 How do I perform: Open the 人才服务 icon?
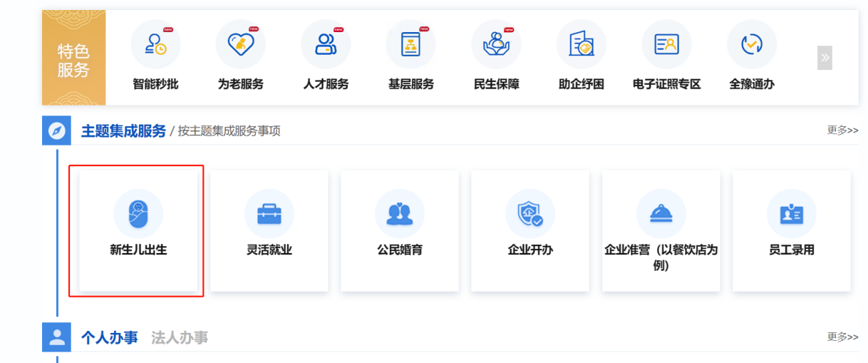[326, 45]
